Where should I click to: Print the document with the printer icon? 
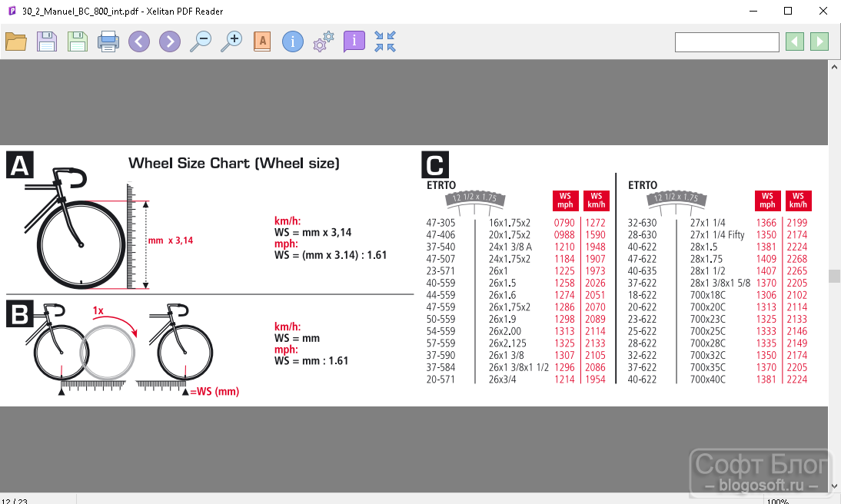108,41
